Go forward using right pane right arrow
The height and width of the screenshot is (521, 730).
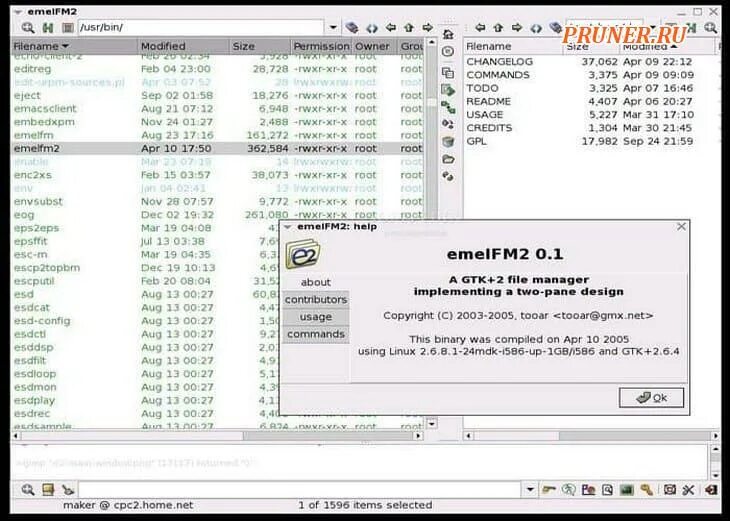pyautogui.click(x=517, y=28)
